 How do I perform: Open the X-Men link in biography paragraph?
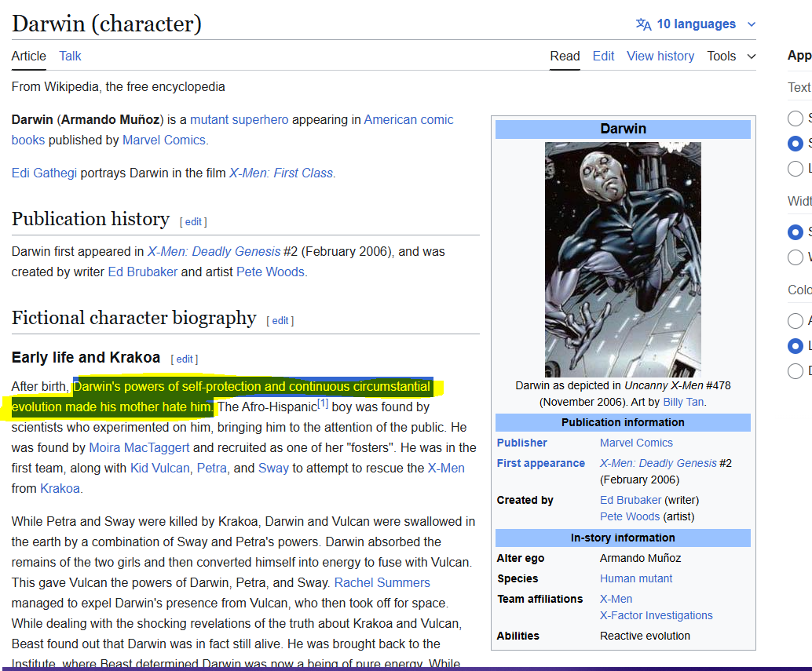pyautogui.click(x=446, y=469)
